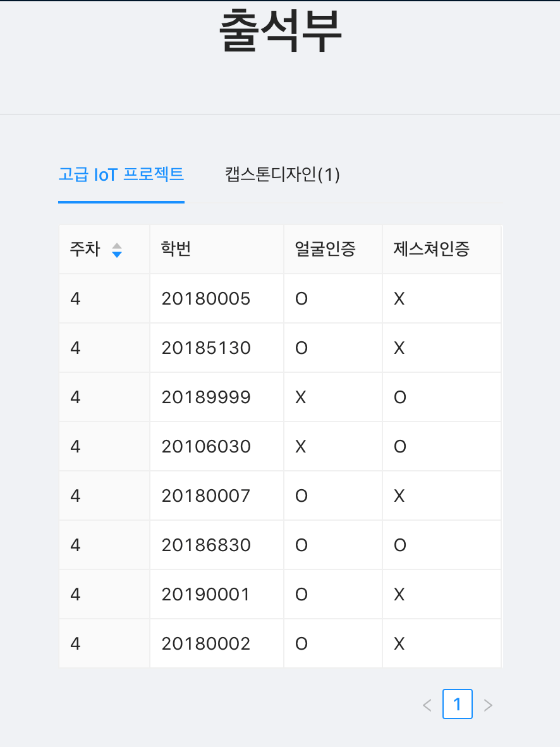560x747 pixels.
Task: Select student ID 20180002
Action: point(206,643)
